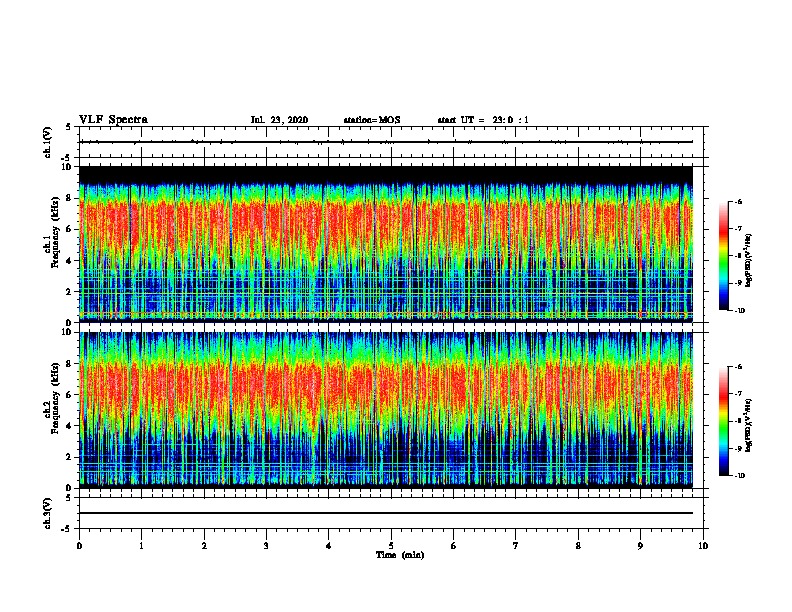Click time axis tick label "1"
The image size is (792, 612).
(x=141, y=545)
